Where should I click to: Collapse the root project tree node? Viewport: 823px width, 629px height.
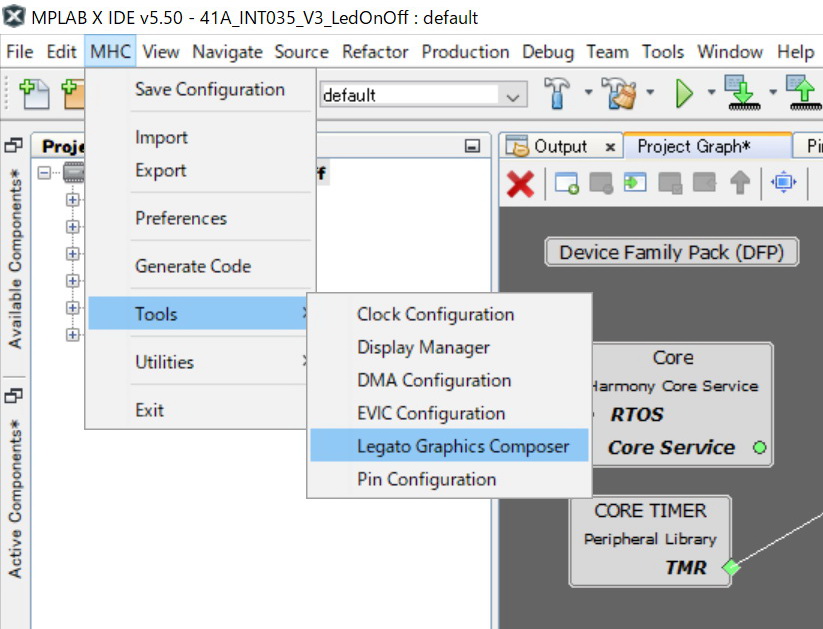pos(45,173)
